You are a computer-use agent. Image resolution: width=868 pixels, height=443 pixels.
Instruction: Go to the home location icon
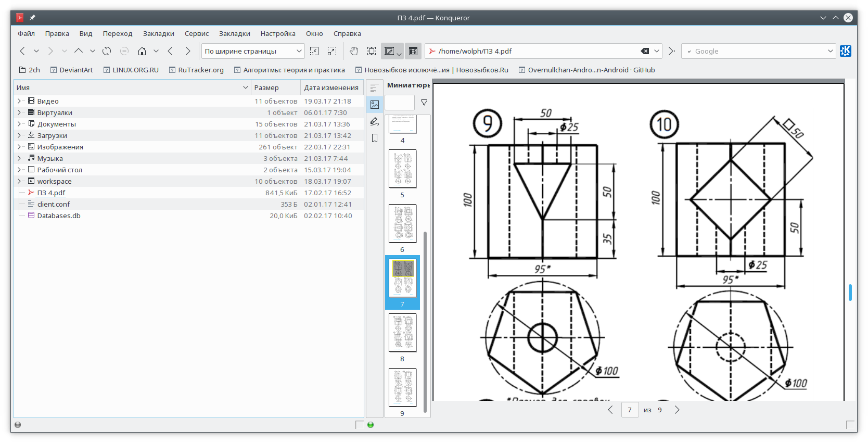click(142, 51)
